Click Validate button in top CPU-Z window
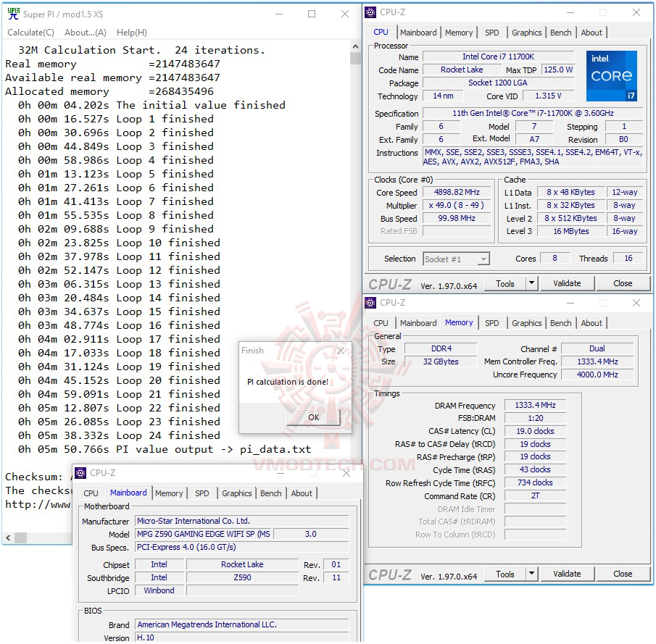Screen dimensions: 656x644 567,283
